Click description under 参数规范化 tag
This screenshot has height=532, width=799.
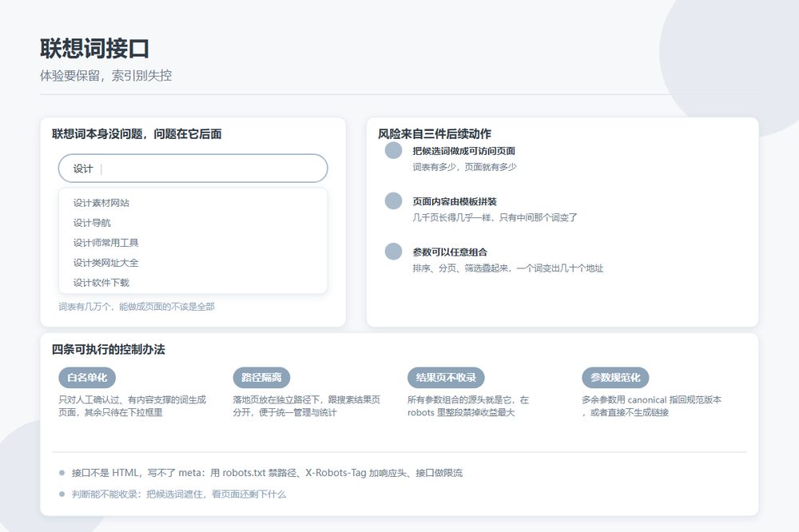tap(652, 406)
